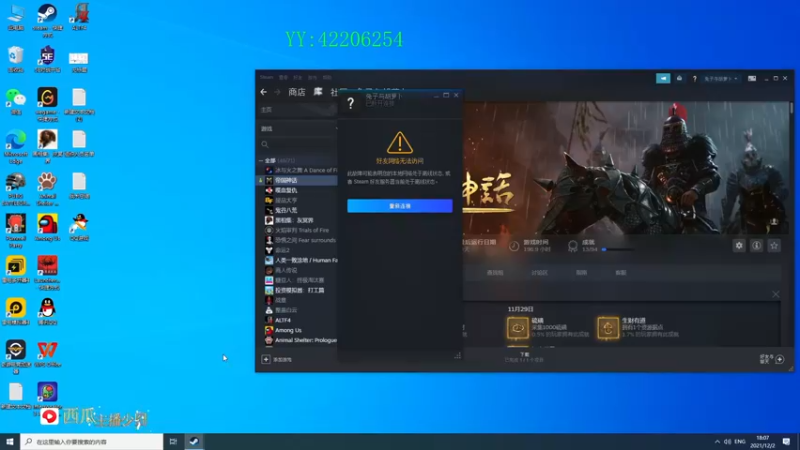This screenshot has height=450, width=800.
Task: Click the Windows taskbar search box
Action: [92, 441]
